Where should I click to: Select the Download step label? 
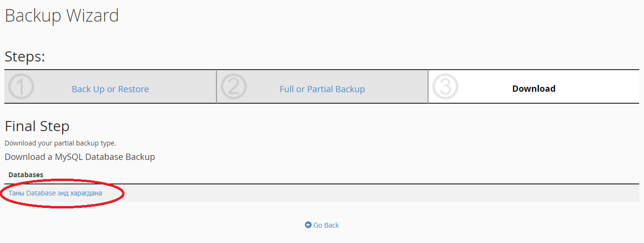(534, 89)
